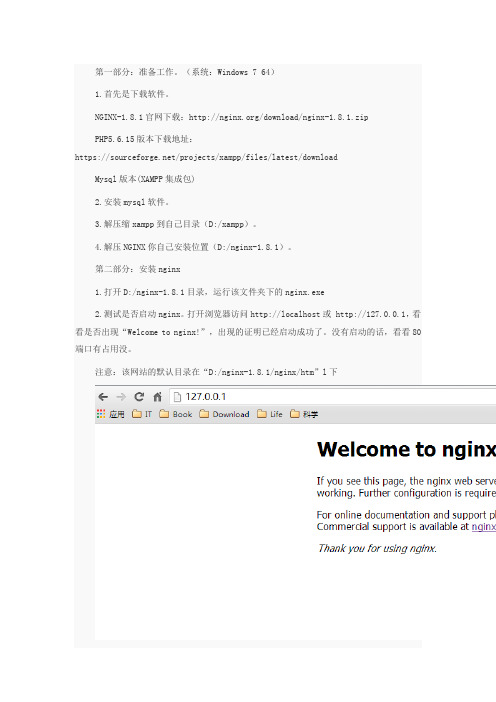Click the line 'If you see this page'
This screenshot has height=702, width=496.
406,481
